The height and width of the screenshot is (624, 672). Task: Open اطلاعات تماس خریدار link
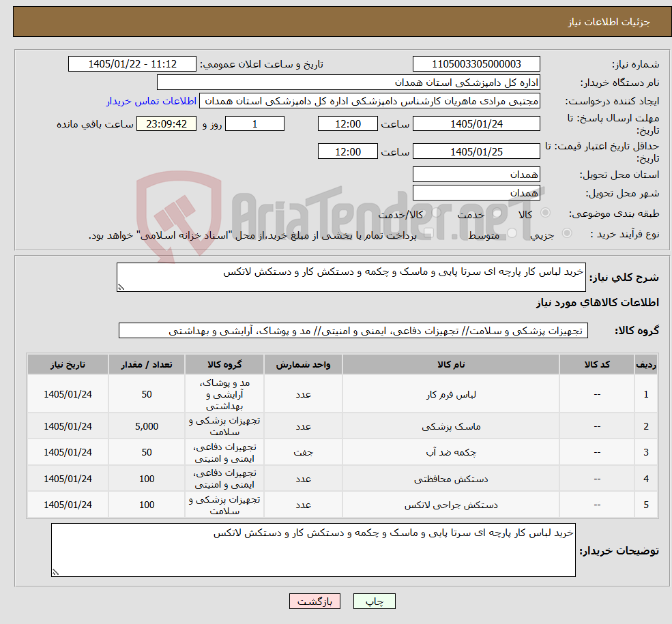coord(151,101)
